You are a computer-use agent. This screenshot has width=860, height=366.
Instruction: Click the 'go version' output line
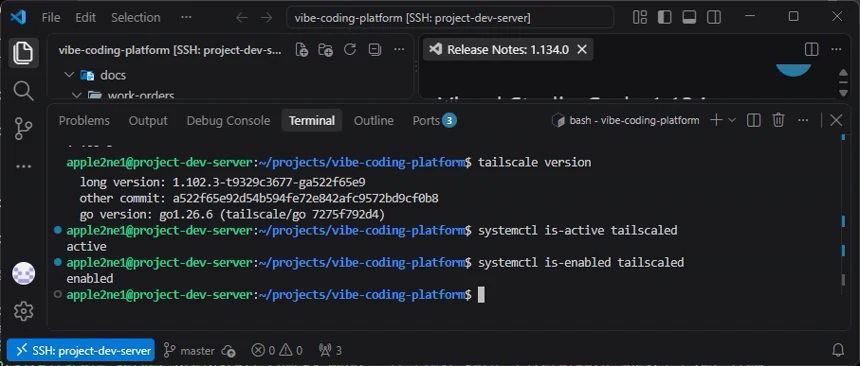[x=233, y=214]
